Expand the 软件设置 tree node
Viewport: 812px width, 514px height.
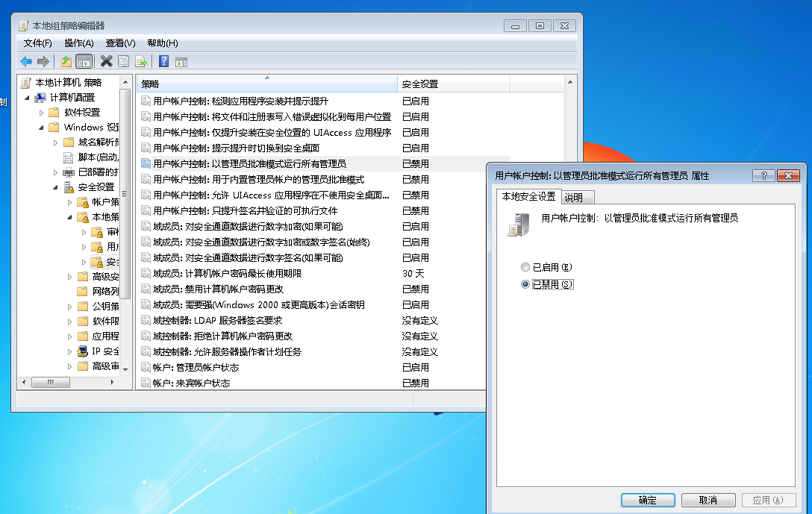[42, 113]
